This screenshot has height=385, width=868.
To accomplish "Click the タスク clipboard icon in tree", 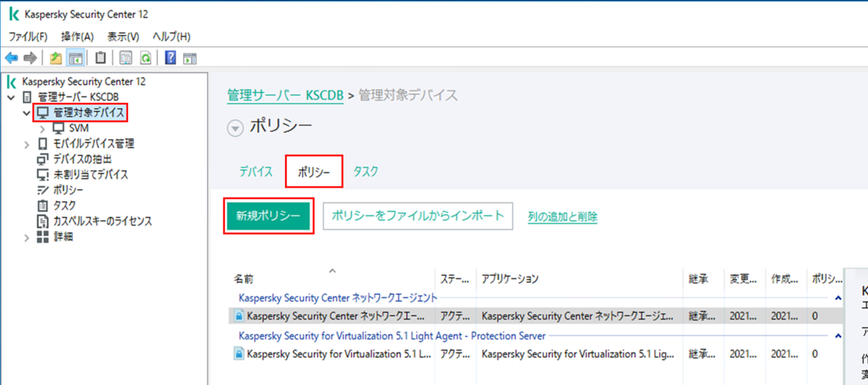I will 42,206.
